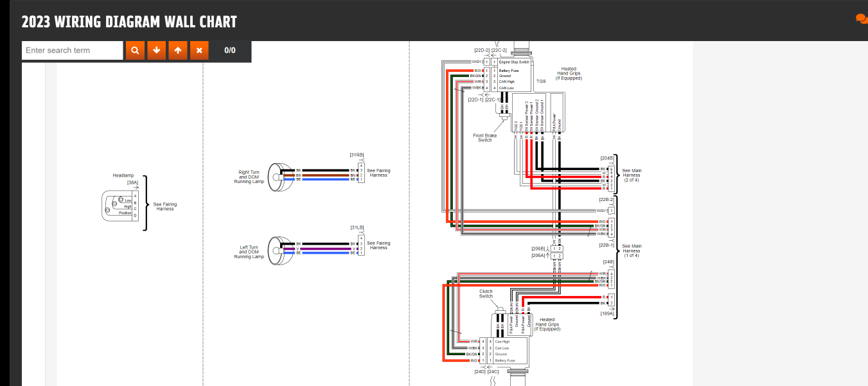Jump to next search result arrow
The image size is (868, 386).
click(x=156, y=50)
